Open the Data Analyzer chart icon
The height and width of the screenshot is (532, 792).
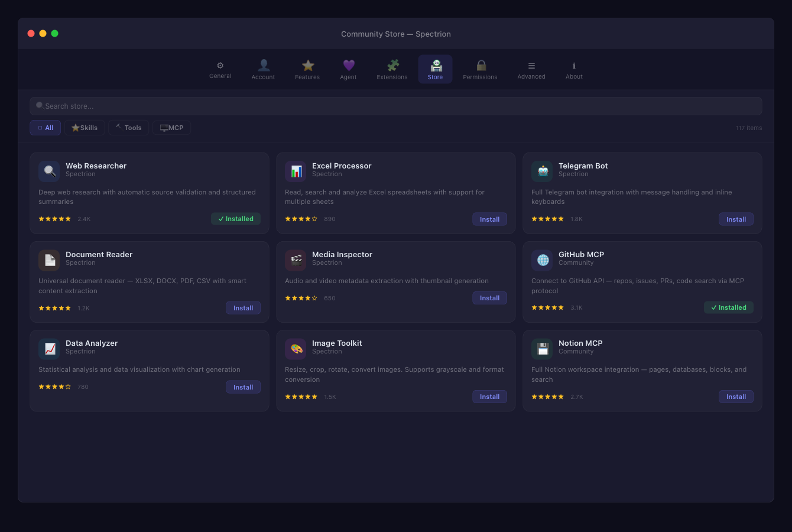point(49,349)
